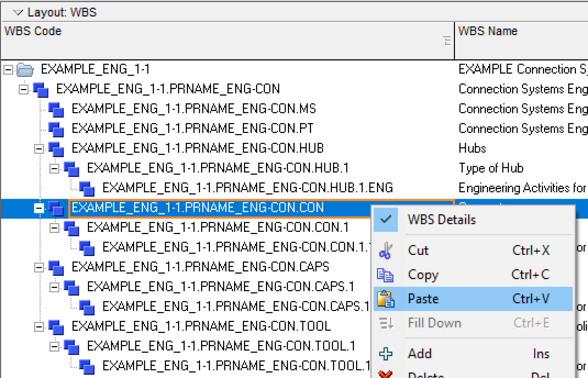Click the 'Hubs' WBS Name cell
The image size is (588, 378).
pyautogui.click(x=472, y=149)
